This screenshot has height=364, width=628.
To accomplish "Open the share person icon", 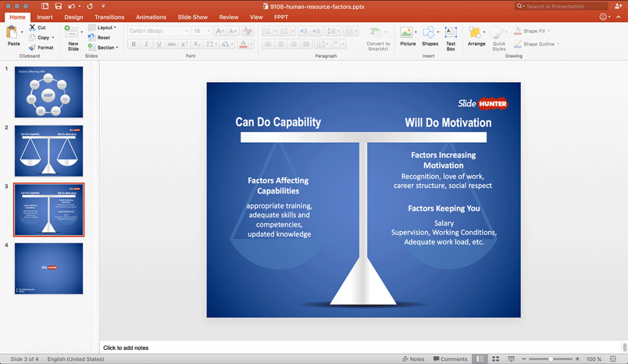I will (618, 6).
